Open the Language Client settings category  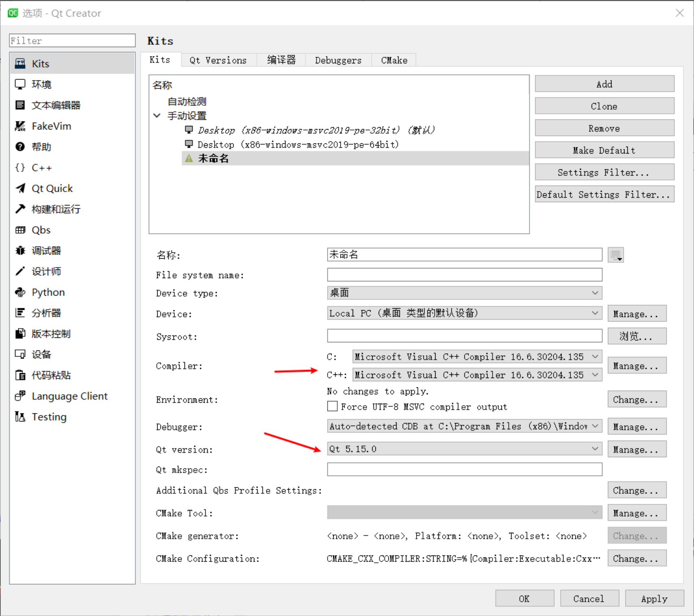tap(72, 396)
